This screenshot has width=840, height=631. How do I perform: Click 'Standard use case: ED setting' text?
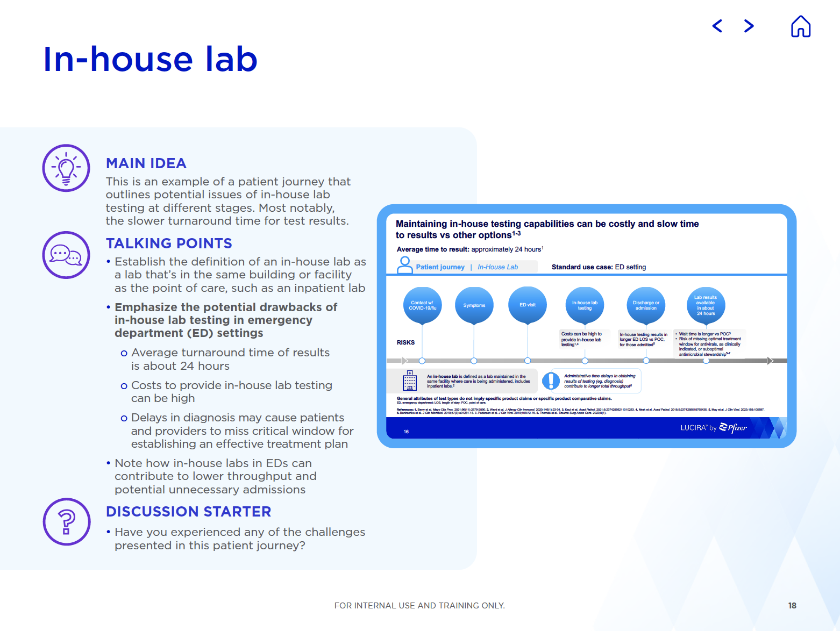(x=599, y=267)
